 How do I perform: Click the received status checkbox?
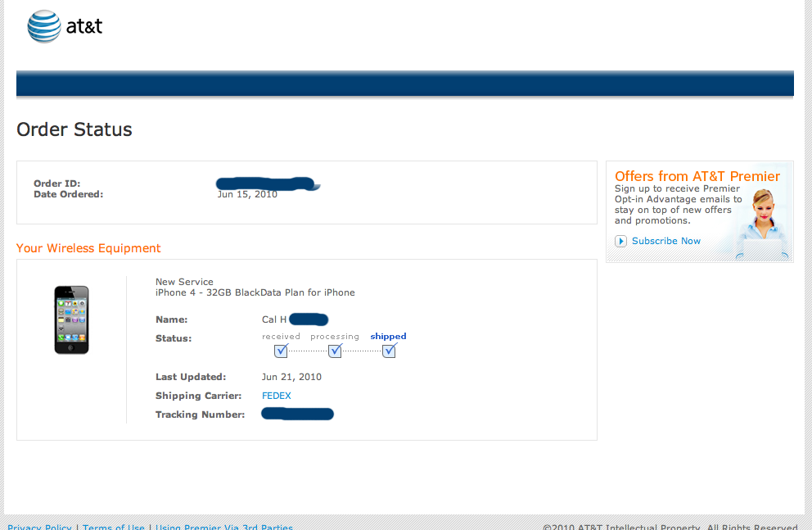point(282,351)
